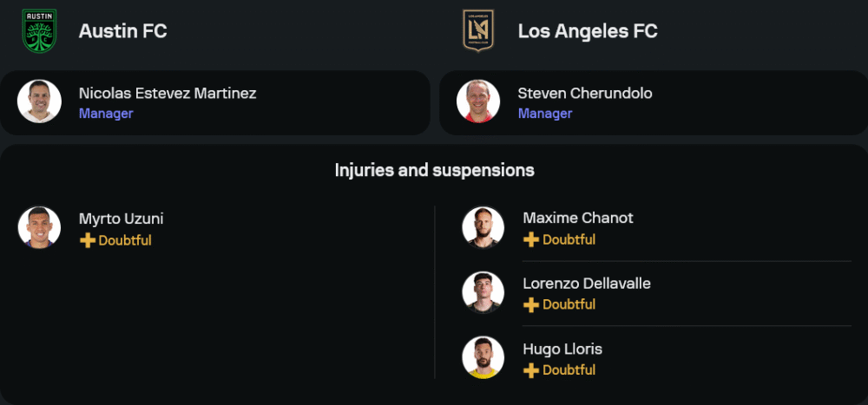Click the injury cross icon for Maxime Chanot
868x405 pixels.
click(531, 239)
